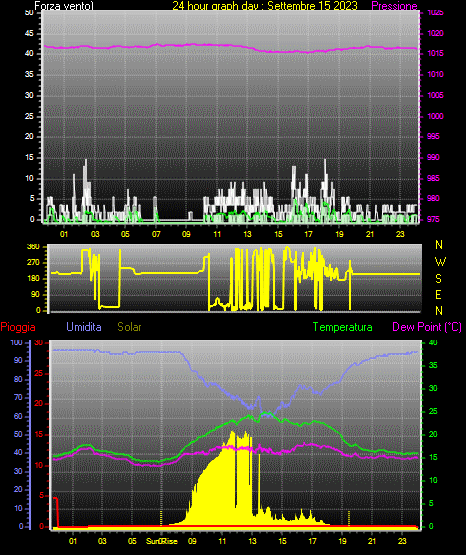
Task: Click hour 13 tick on wind chart
Action: (x=247, y=234)
